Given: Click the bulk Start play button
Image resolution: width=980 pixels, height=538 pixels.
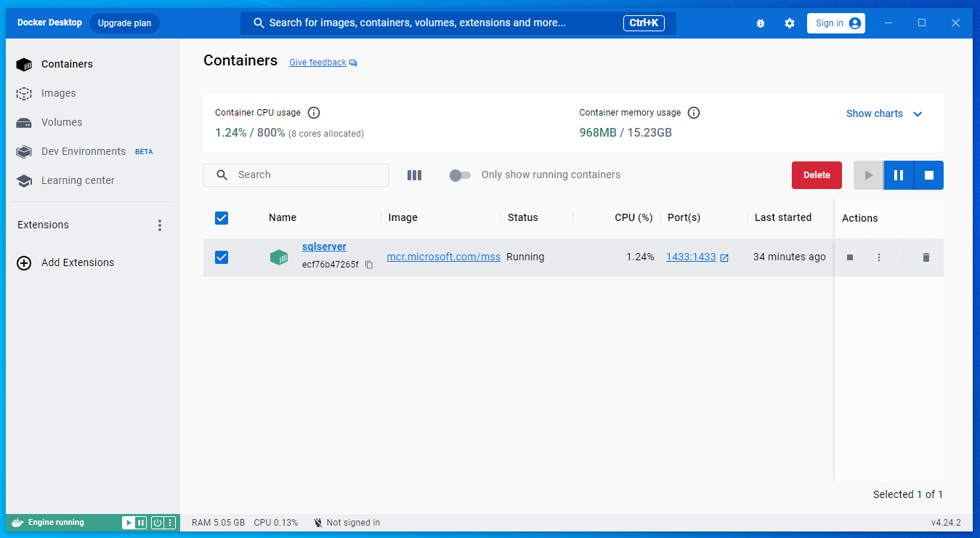Looking at the screenshot, I should click(x=868, y=175).
